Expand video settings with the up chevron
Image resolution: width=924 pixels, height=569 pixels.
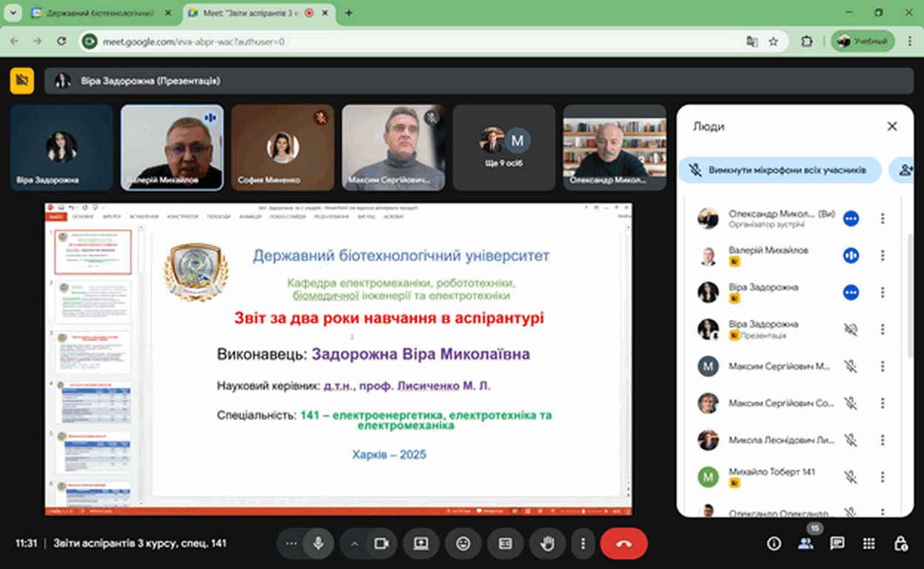pyautogui.click(x=354, y=544)
